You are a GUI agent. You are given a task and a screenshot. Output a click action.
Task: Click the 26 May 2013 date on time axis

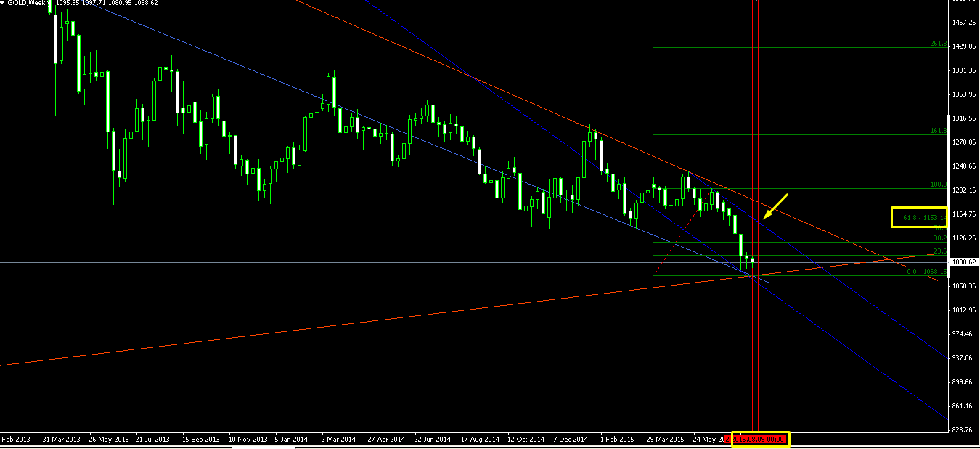click(108, 439)
